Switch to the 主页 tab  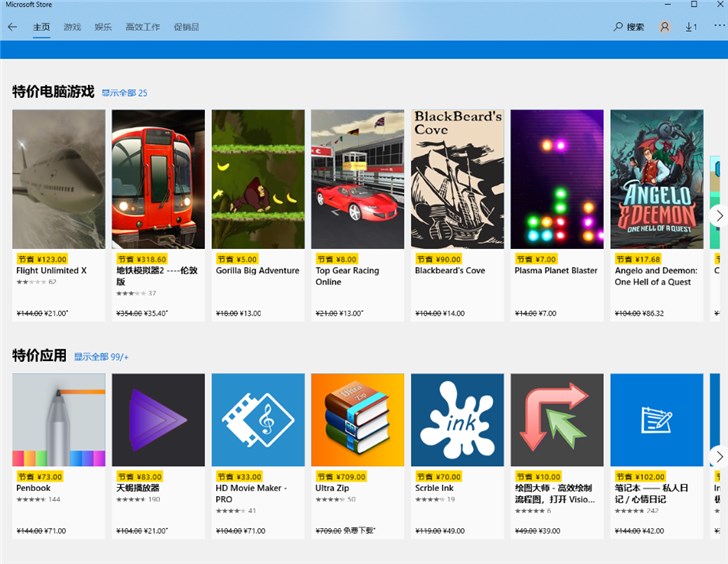pos(41,27)
